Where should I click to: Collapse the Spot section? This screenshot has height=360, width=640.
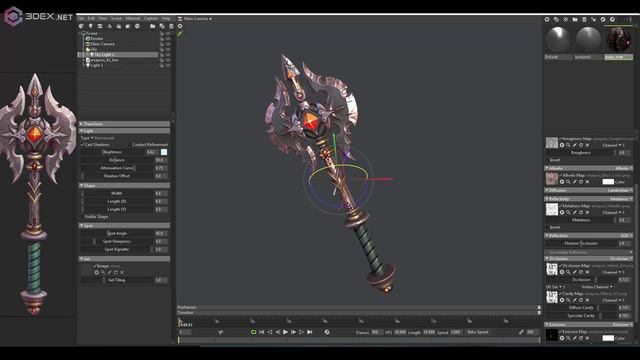click(x=124, y=226)
